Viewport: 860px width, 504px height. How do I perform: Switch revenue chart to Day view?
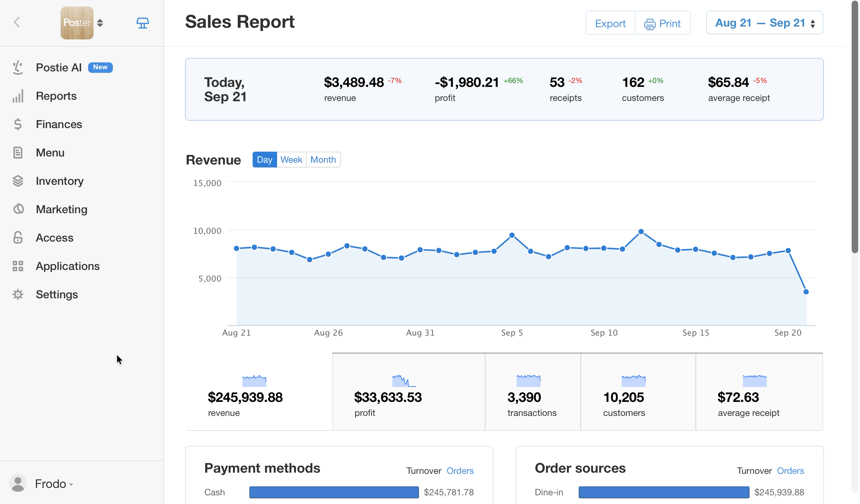265,159
